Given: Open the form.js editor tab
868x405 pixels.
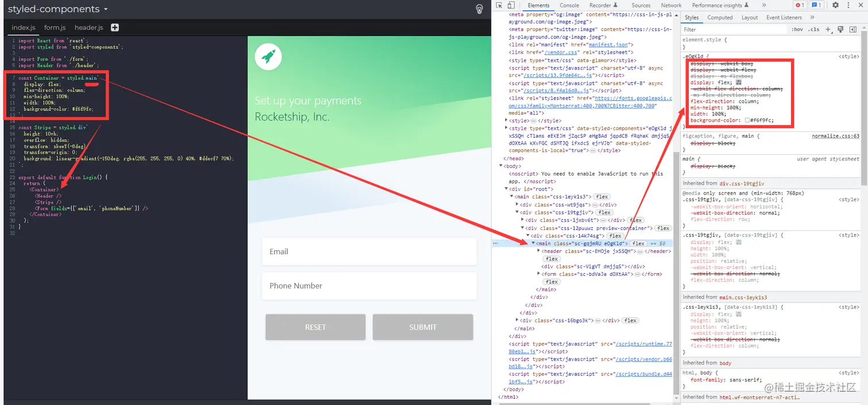Looking at the screenshot, I should point(55,28).
